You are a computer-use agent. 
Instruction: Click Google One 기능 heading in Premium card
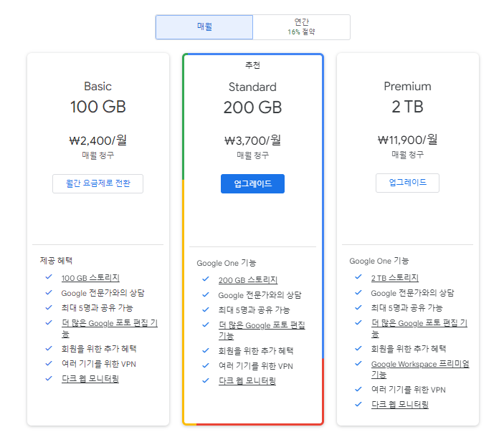pos(379,261)
